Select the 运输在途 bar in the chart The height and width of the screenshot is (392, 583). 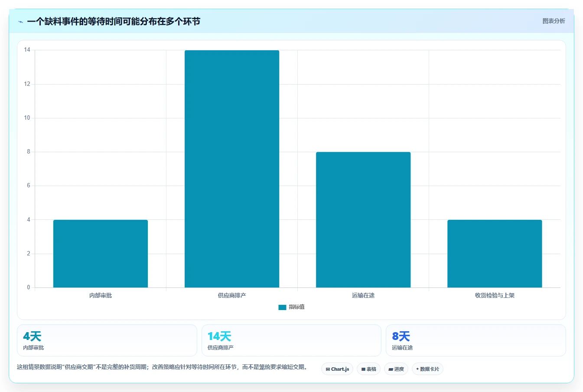pyautogui.click(x=363, y=220)
